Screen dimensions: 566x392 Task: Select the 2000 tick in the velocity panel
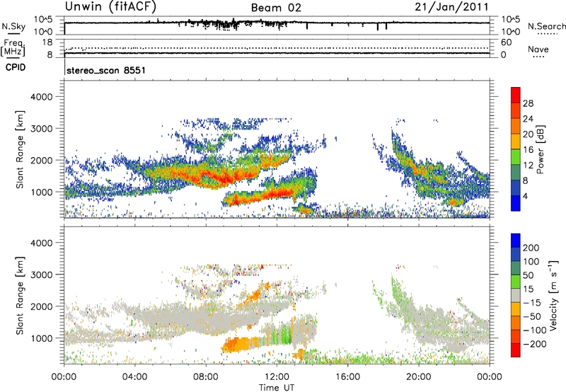point(41,306)
